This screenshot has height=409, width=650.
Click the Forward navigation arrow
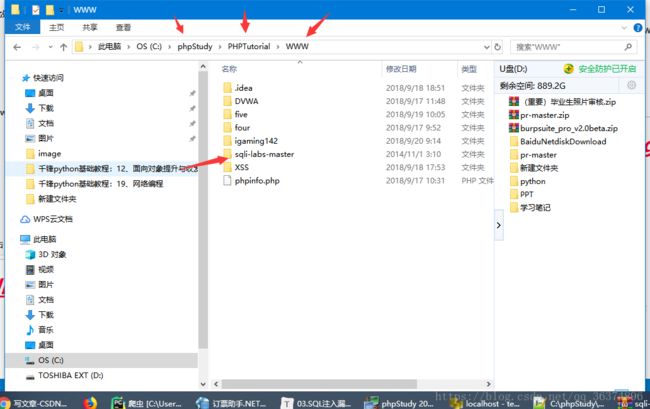point(36,47)
